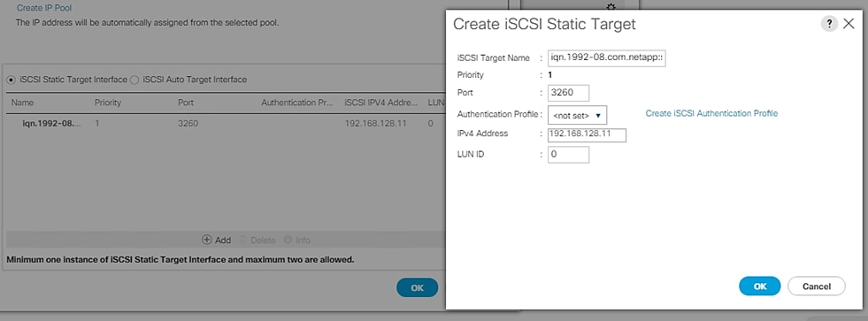Open the Create IP Pool link

click(x=44, y=8)
